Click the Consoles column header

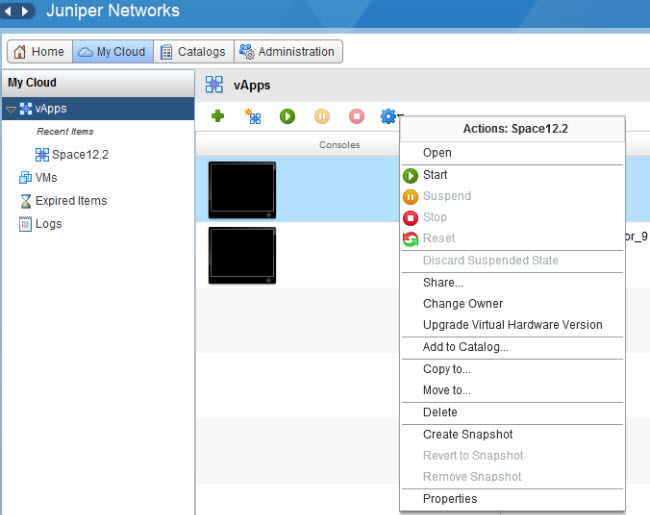pos(339,145)
